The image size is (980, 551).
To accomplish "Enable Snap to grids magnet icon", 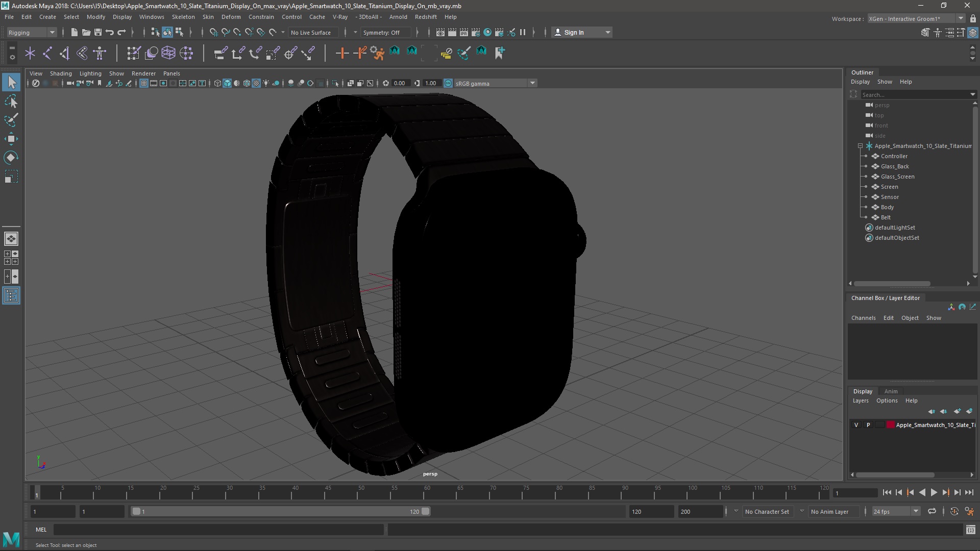I will (x=213, y=32).
